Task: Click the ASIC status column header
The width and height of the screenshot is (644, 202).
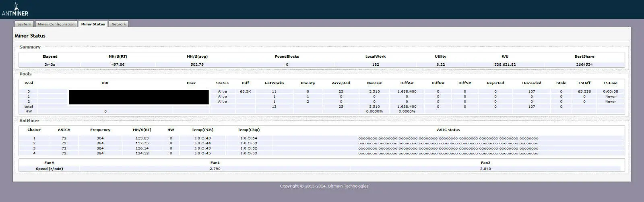Action: [x=448, y=130]
